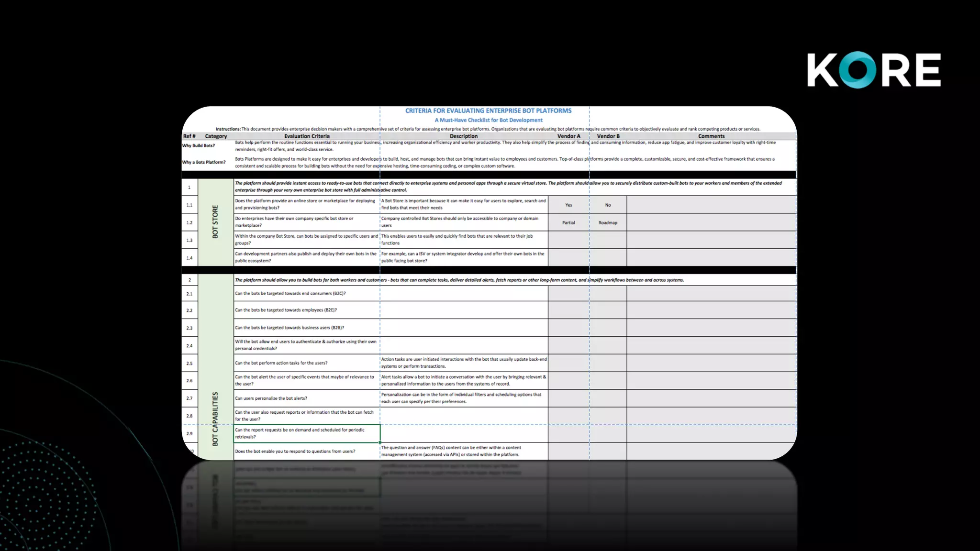Click the Vendor A column header
This screenshot has height=551, width=980.
568,136
